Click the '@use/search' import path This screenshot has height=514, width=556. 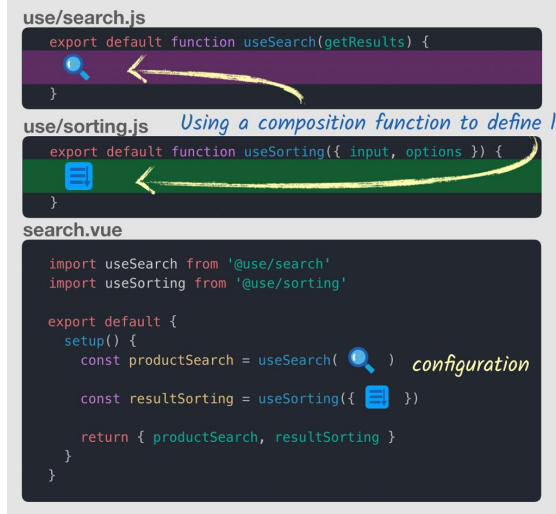pos(279,264)
